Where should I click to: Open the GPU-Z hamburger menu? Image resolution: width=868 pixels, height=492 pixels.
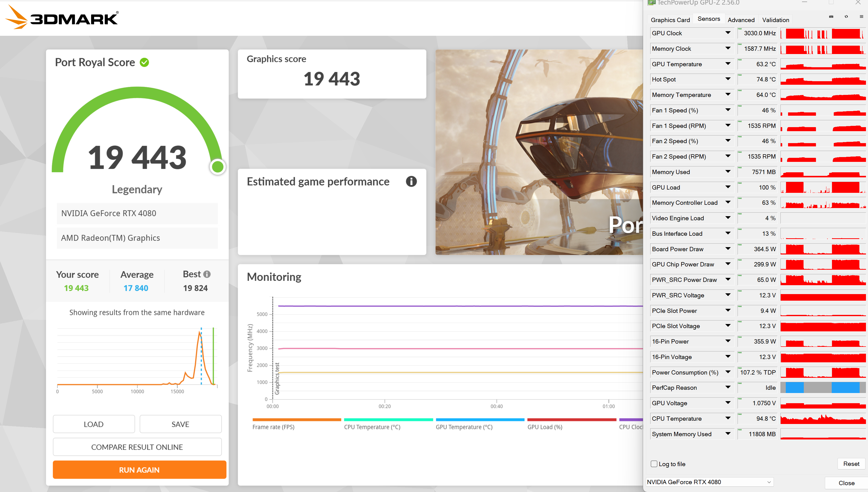861,16
